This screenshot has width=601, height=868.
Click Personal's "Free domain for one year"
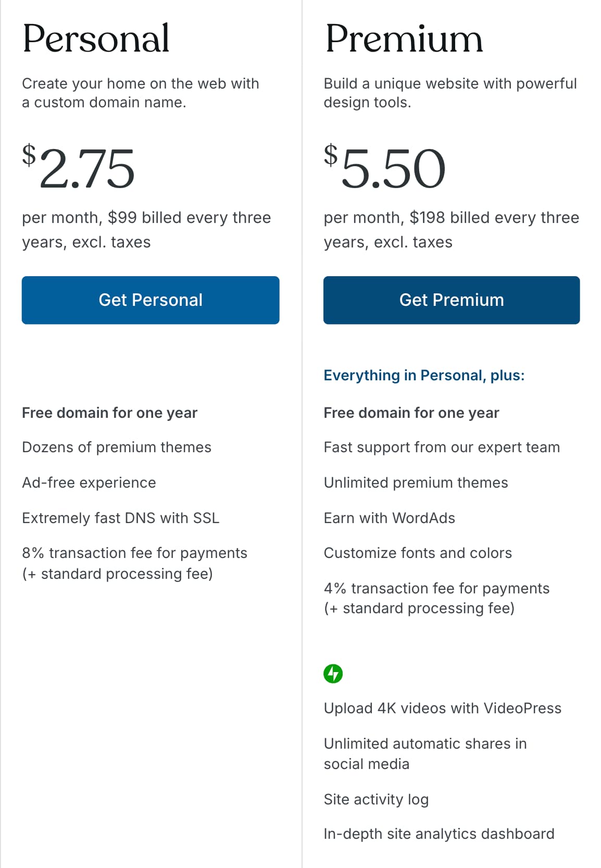coord(110,413)
